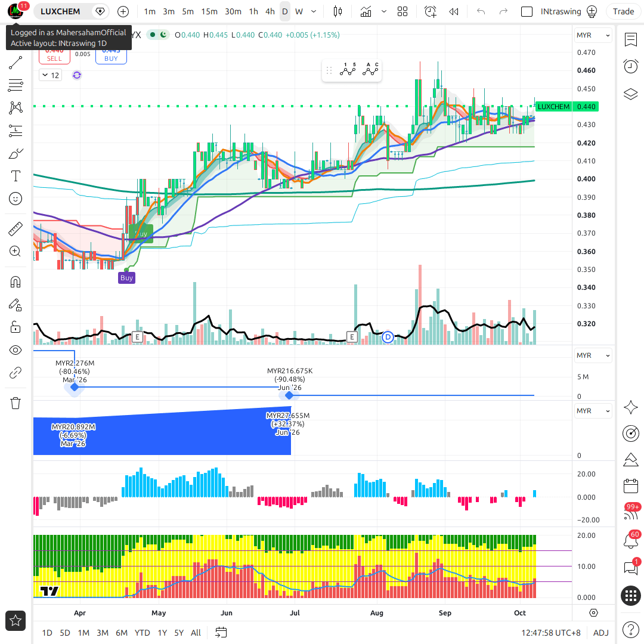Open the forecasting and measurement tools
This screenshot has height=644, width=644.
tap(16, 131)
